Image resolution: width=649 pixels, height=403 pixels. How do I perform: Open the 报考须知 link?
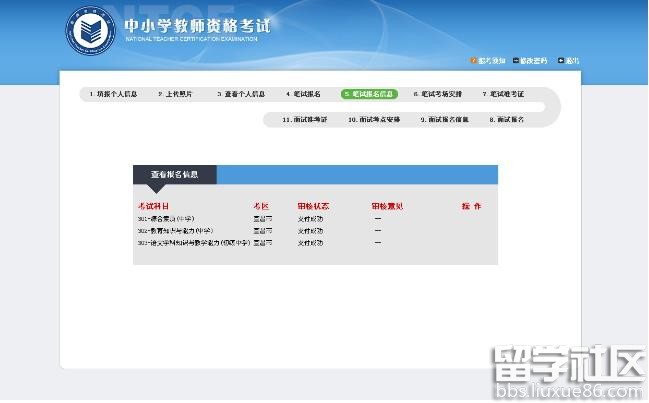click(x=491, y=60)
